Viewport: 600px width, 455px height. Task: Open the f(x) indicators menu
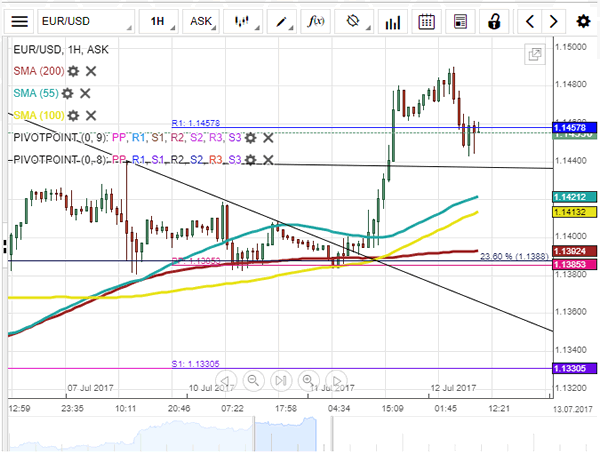(316, 21)
